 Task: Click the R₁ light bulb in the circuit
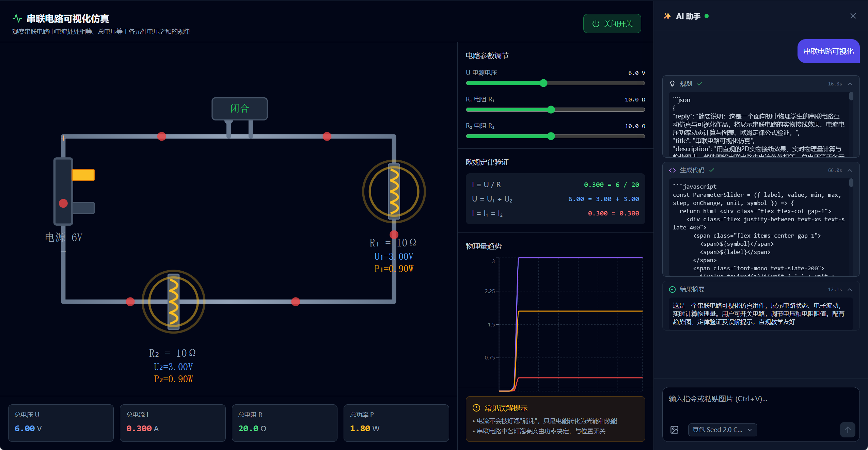[394, 191]
